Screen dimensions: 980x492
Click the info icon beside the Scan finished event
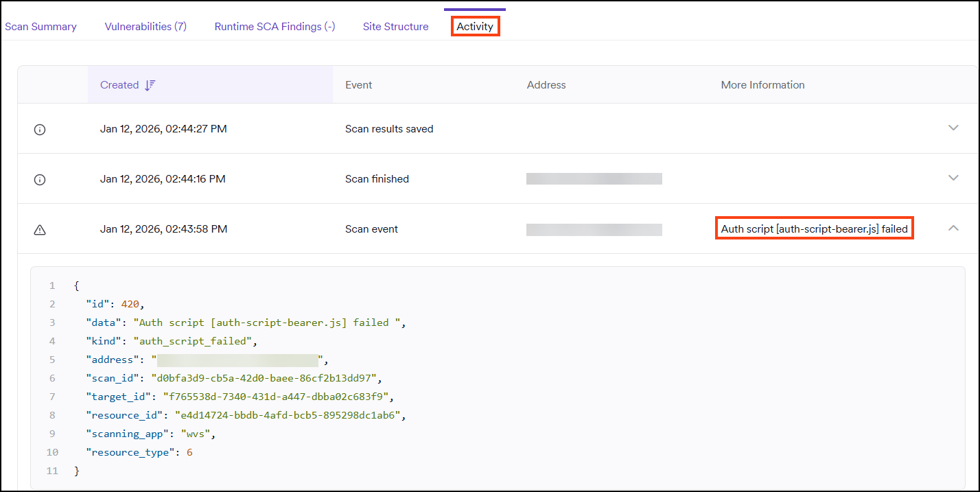(x=39, y=179)
